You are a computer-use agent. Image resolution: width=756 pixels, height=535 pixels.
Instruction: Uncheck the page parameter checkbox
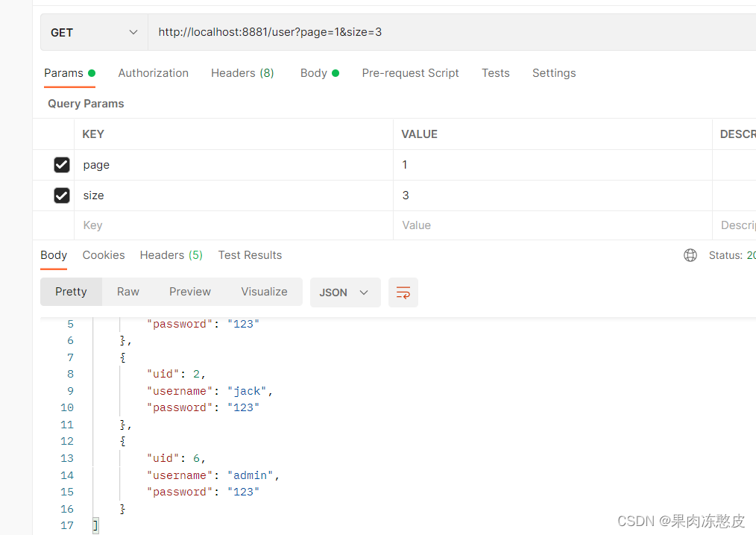62,165
